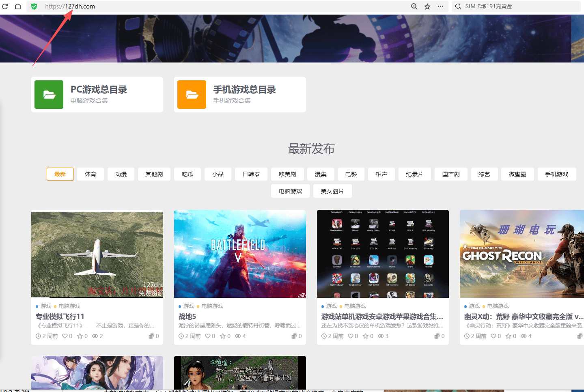Click the bookmark star icon
The image size is (584, 392).
(x=427, y=6)
